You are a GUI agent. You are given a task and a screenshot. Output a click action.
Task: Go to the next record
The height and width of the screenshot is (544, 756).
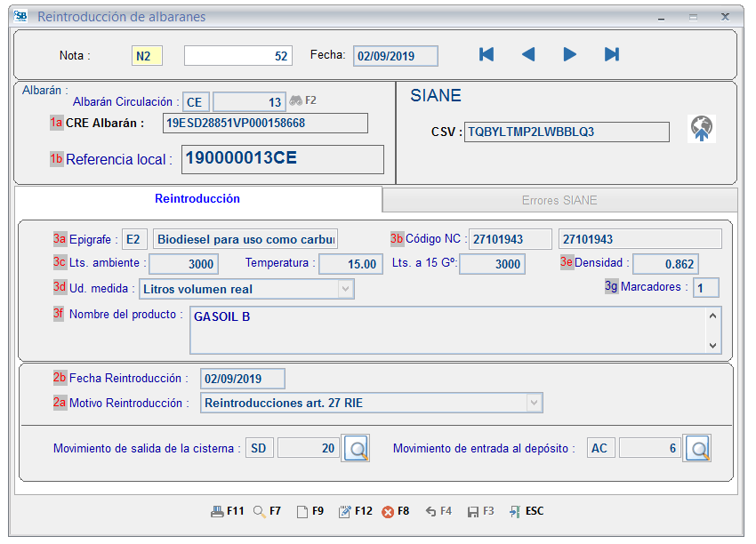pos(569,55)
